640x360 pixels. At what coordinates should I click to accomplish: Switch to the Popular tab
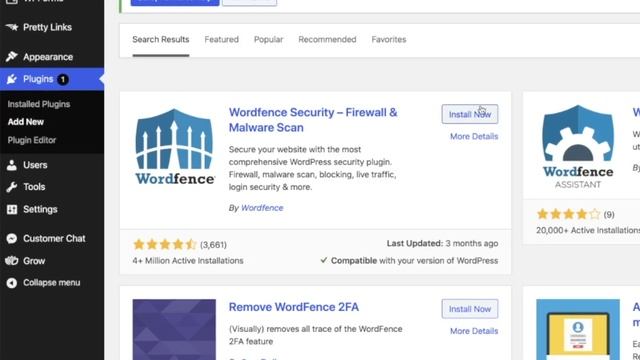click(269, 40)
